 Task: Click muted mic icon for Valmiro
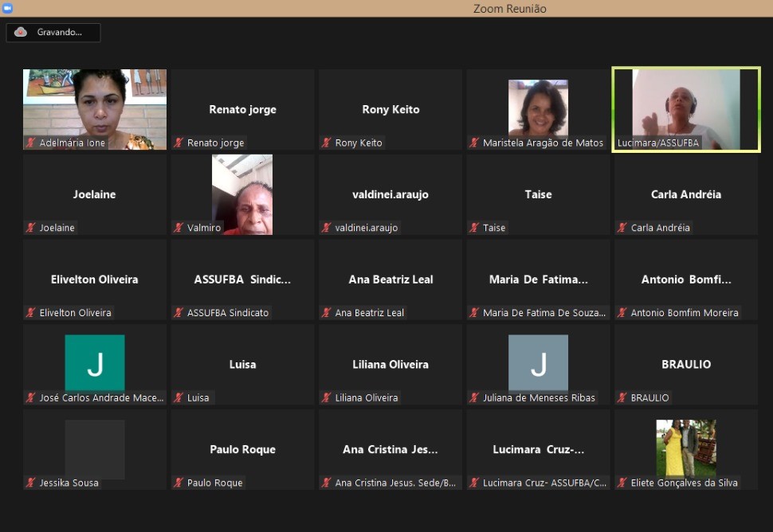pos(179,228)
